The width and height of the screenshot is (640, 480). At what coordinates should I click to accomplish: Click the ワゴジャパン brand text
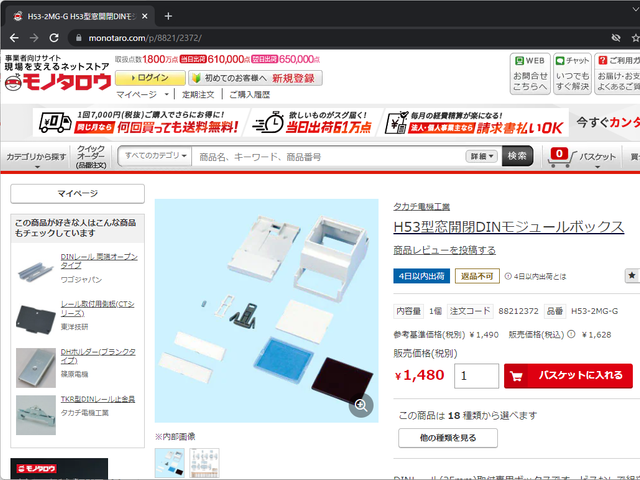pos(81,280)
